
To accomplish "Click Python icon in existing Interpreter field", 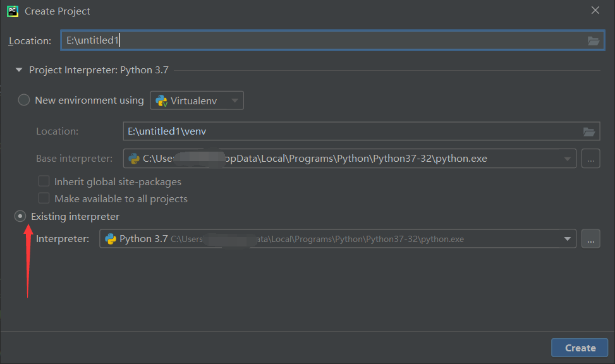I will [111, 239].
